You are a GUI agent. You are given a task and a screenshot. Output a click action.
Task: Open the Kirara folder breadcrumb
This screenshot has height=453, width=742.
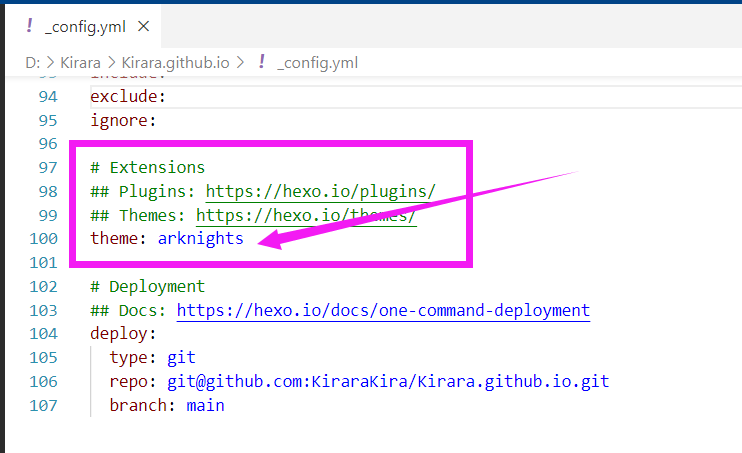(80, 63)
